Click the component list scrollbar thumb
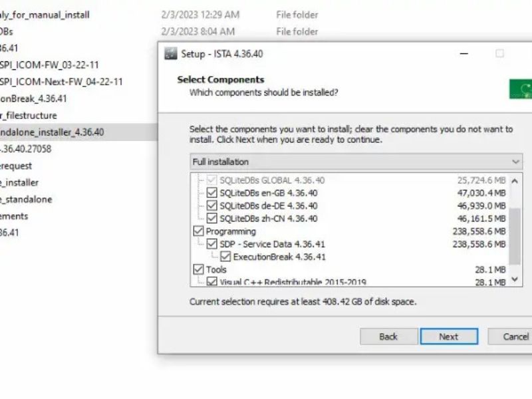Image resolution: width=532 pixels, height=399 pixels. (x=515, y=236)
